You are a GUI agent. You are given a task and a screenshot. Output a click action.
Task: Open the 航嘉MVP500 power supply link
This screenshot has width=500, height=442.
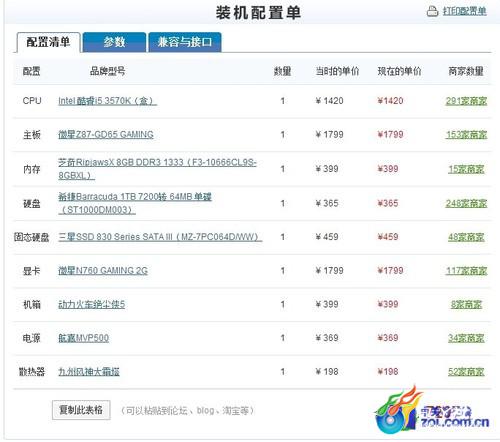click(x=83, y=338)
